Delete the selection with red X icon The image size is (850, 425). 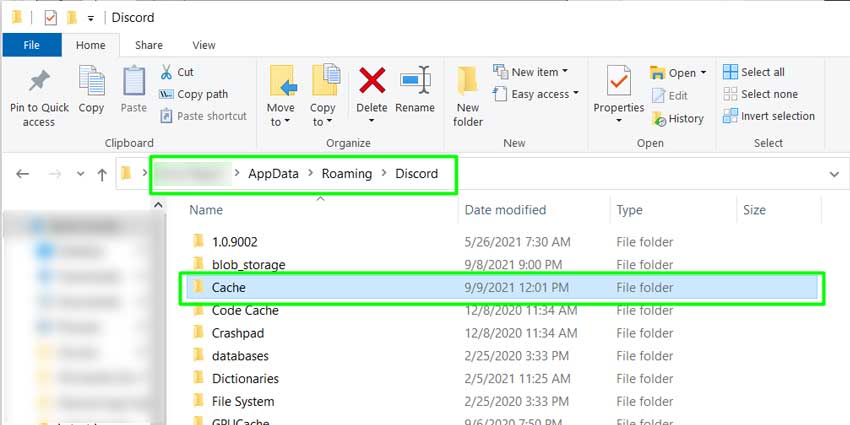click(372, 81)
